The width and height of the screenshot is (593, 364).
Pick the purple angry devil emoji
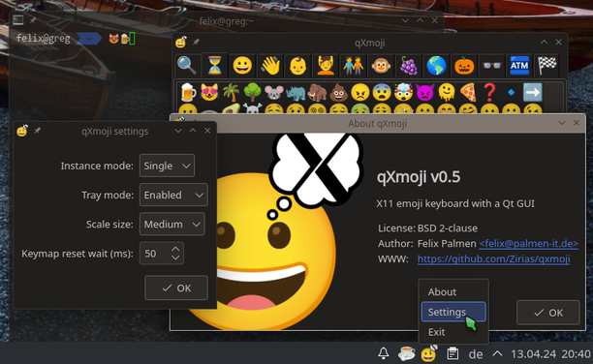[x=424, y=92]
